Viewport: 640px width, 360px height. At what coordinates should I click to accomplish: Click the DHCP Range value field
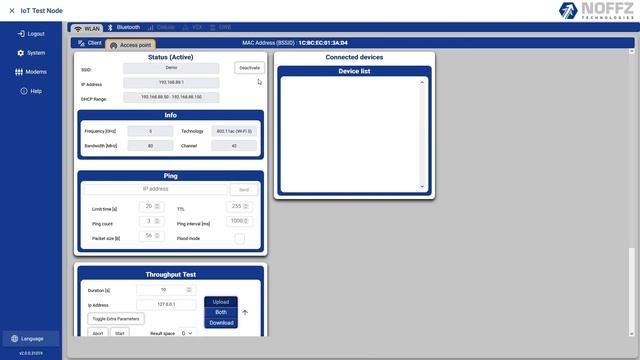[171, 98]
